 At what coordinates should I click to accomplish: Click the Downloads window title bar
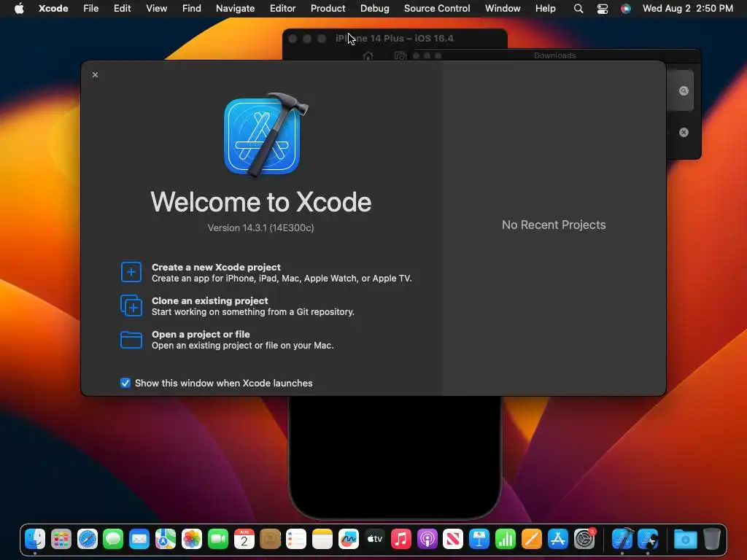click(554, 55)
